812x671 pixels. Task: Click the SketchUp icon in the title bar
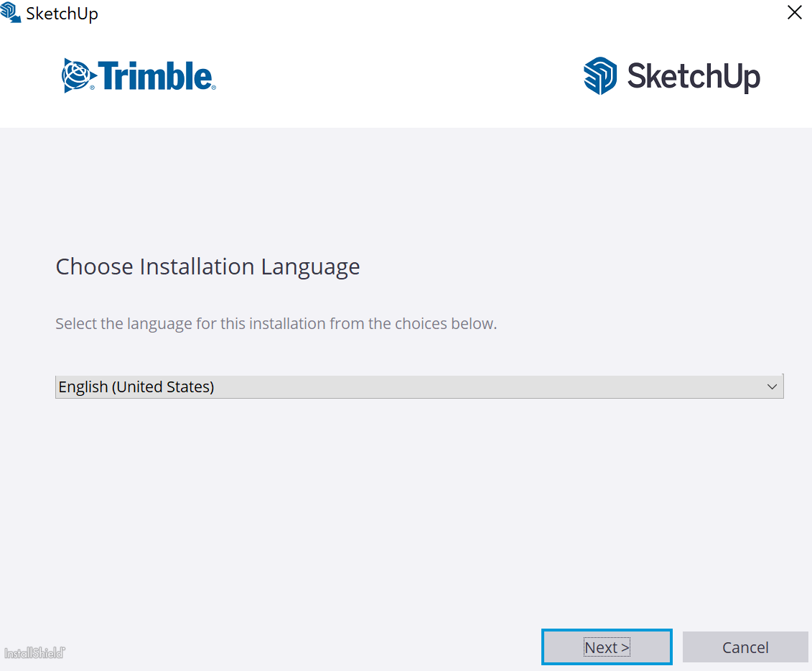(11, 13)
